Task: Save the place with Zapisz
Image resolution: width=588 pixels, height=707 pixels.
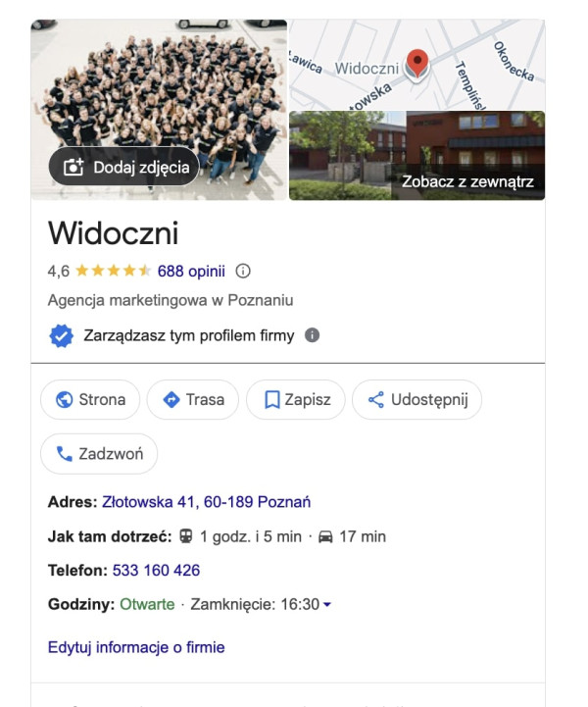Action: point(296,399)
